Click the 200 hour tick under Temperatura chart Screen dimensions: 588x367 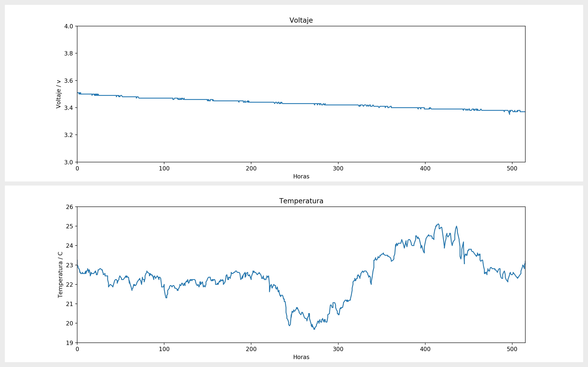251,349
